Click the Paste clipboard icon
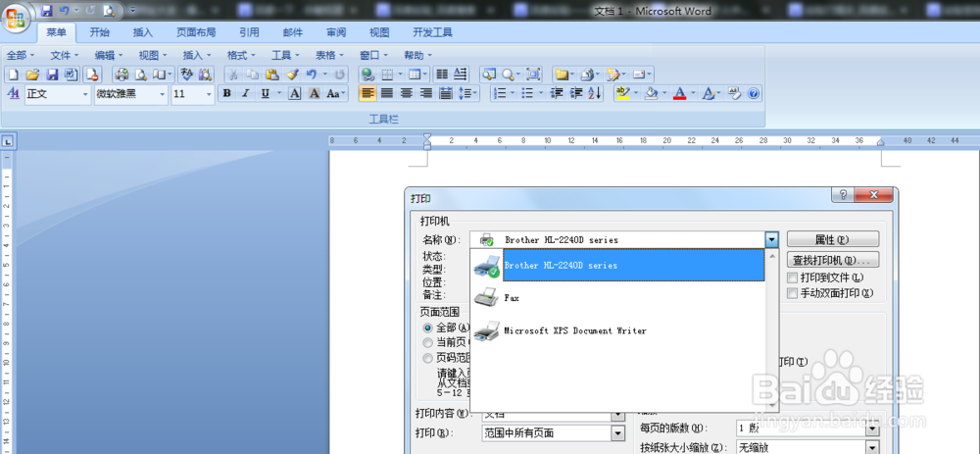The width and height of the screenshot is (980, 454). coord(271,76)
